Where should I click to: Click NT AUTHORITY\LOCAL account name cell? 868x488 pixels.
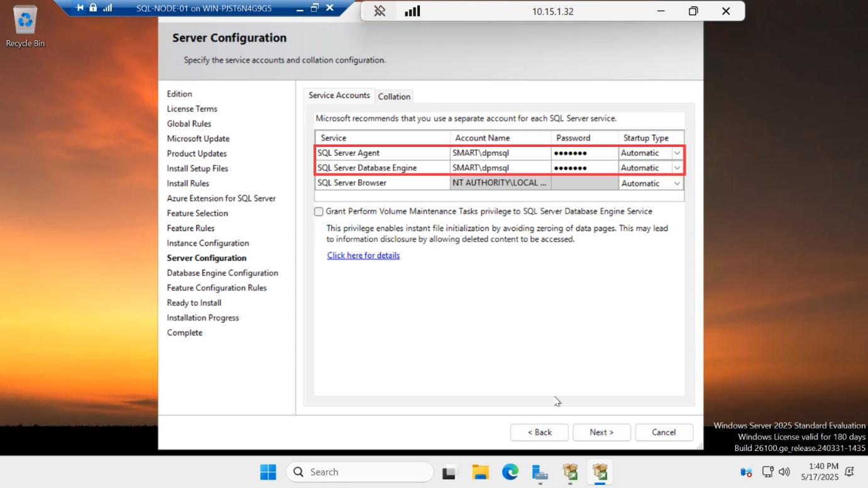[x=500, y=183]
